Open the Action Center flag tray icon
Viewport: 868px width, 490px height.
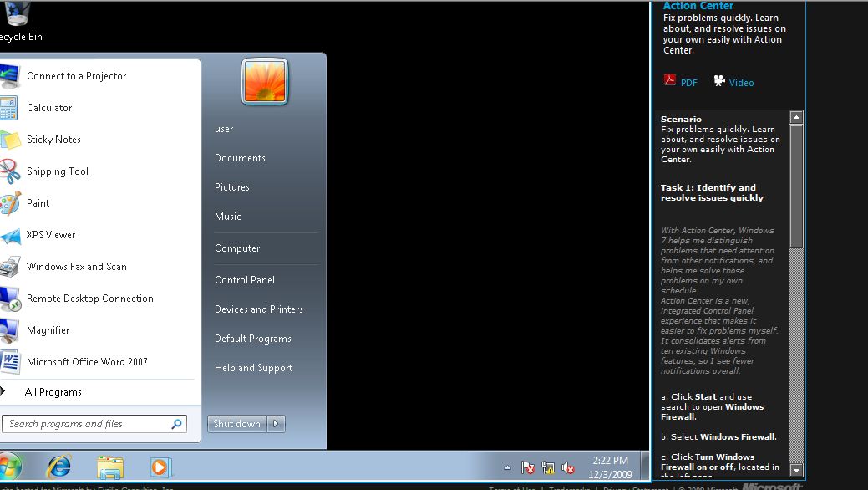pos(527,467)
